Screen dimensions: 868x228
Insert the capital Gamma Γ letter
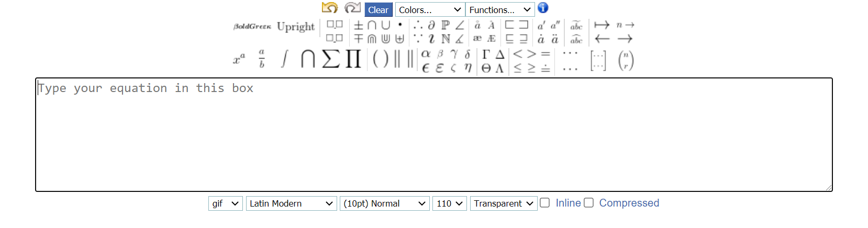pyautogui.click(x=486, y=54)
